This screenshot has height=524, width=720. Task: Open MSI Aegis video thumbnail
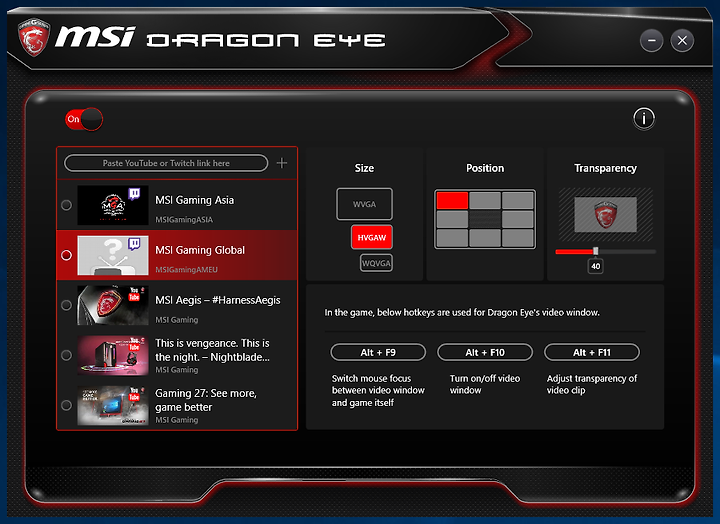[x=113, y=305]
